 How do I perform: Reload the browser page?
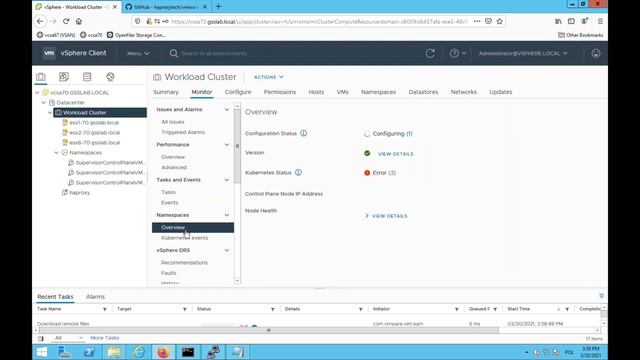(66, 21)
